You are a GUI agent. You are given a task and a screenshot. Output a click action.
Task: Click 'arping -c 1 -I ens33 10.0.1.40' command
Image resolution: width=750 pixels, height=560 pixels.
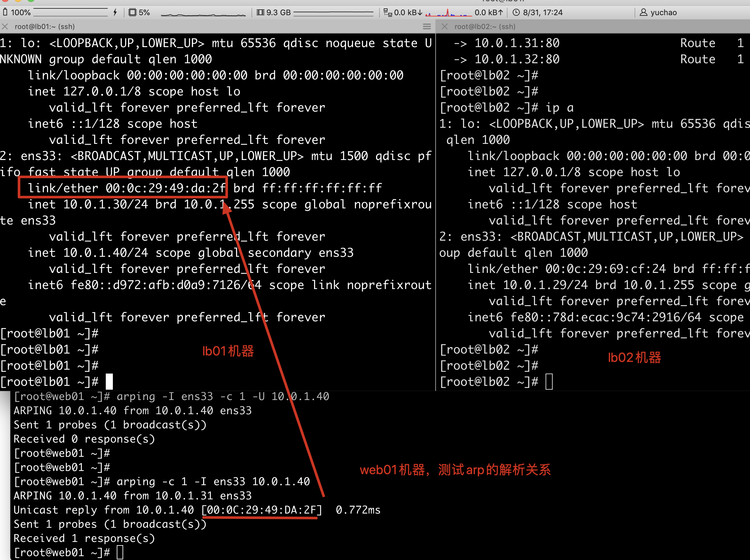(x=213, y=482)
